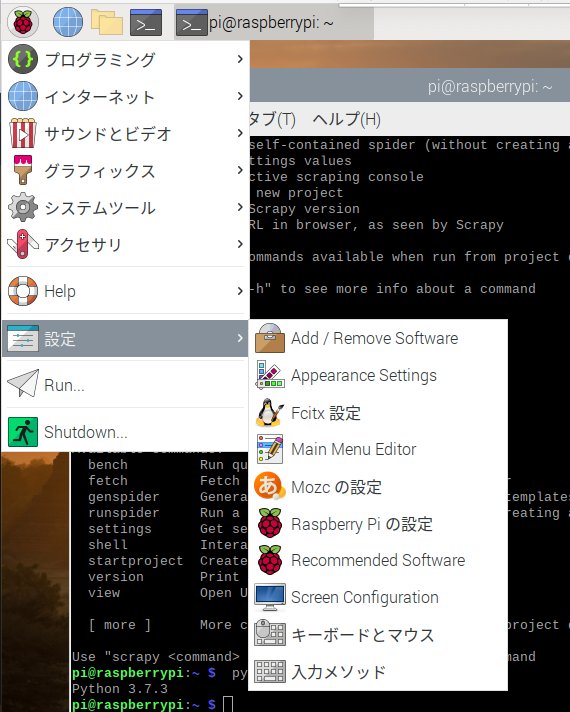
Task: Click Appearance Settings palette icon
Action: point(270,375)
